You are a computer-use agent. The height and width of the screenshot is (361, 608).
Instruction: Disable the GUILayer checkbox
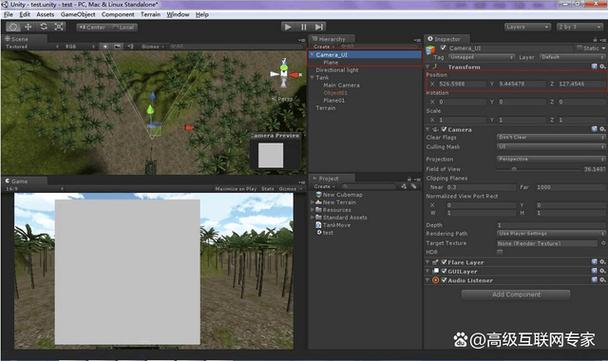coord(444,271)
